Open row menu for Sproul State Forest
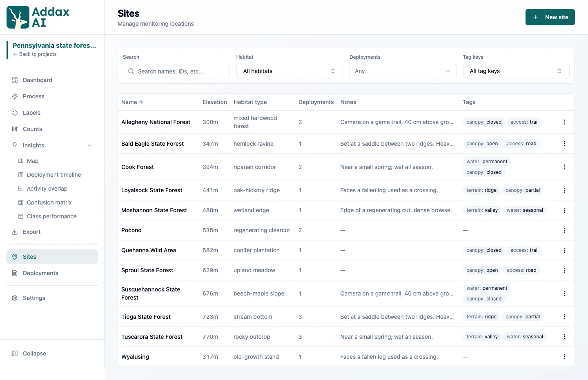Image resolution: width=588 pixels, height=380 pixels. 565,270
